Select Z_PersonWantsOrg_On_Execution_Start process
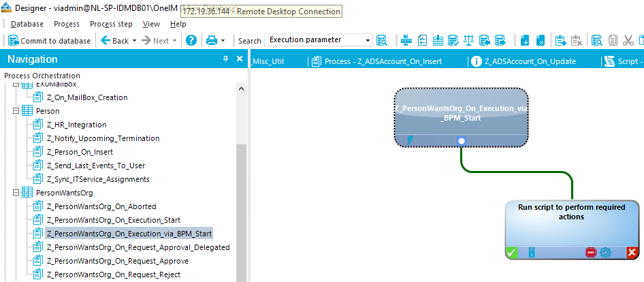The image size is (644, 282). tap(114, 219)
